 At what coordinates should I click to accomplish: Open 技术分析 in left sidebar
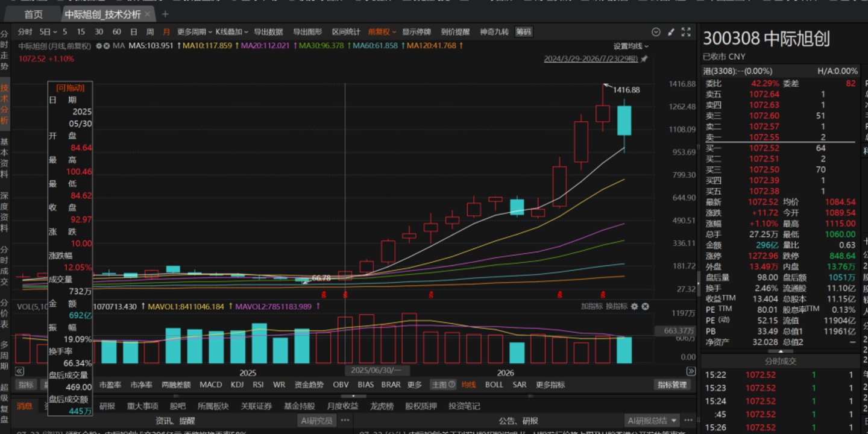4,104
